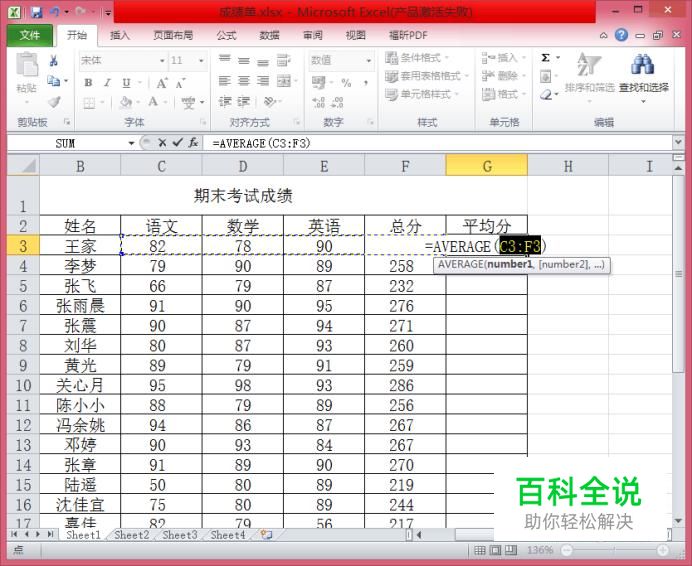Click the Clear eraser icon
The image size is (692, 566).
click(x=546, y=95)
